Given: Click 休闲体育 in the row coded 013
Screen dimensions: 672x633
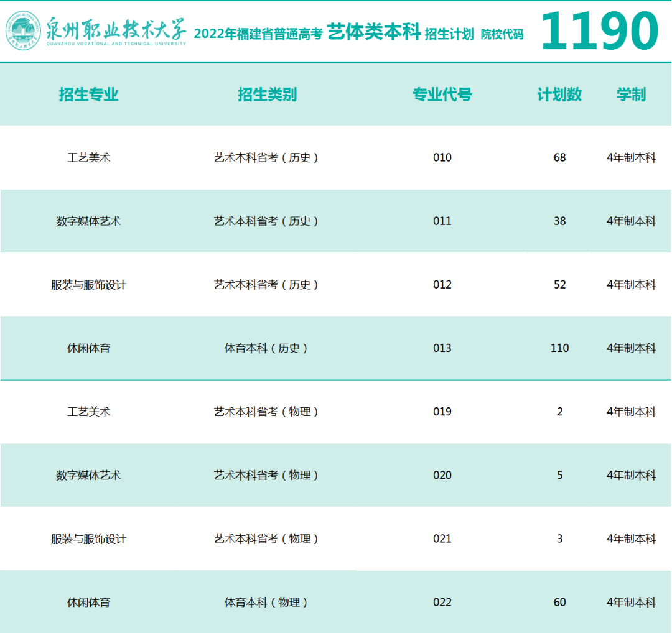Looking at the screenshot, I should (x=89, y=348).
